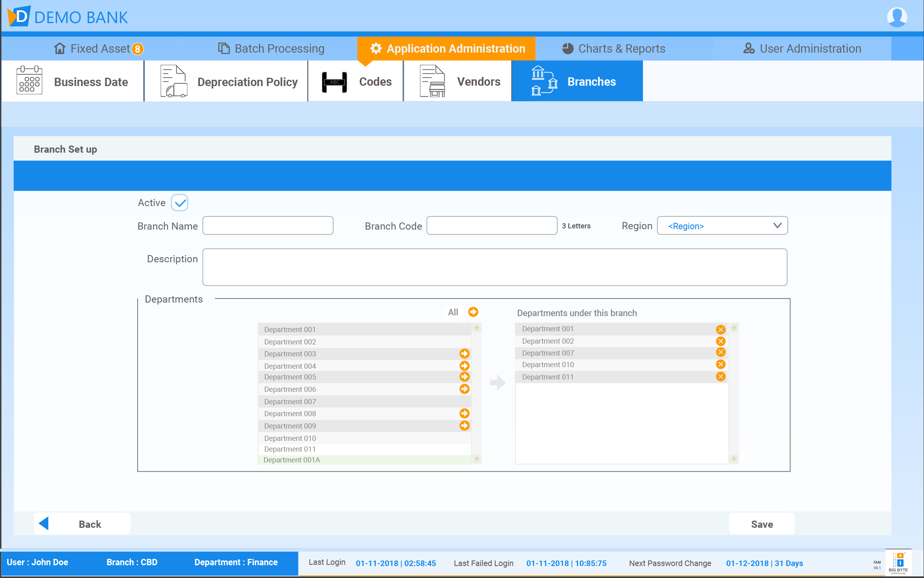Save the branch setup
The image size is (924, 578).
(761, 523)
